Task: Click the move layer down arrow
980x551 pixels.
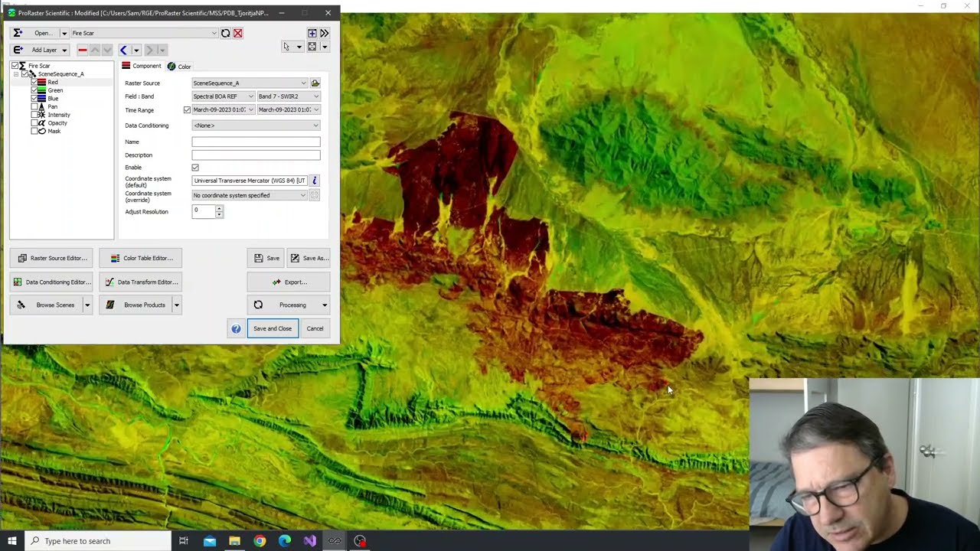Action: pos(107,50)
